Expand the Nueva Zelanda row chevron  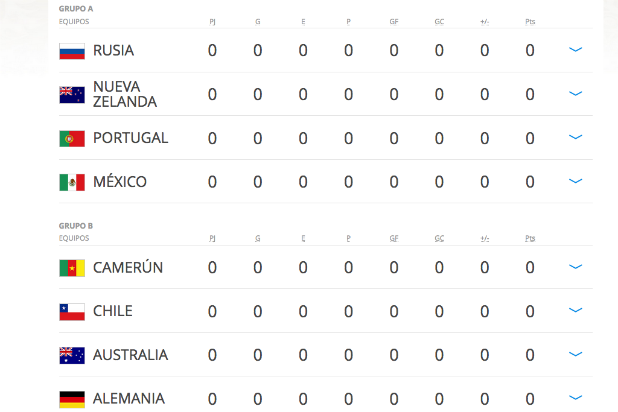[x=575, y=94]
